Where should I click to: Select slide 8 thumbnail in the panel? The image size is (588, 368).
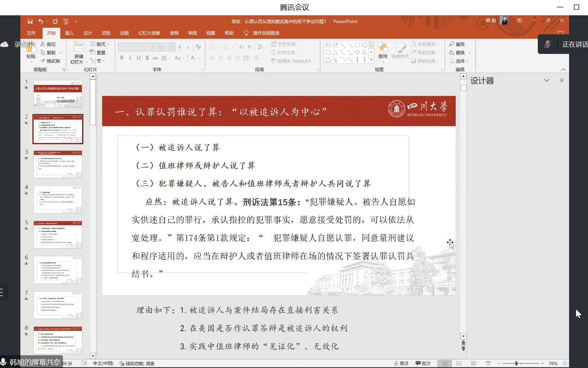pos(58,340)
